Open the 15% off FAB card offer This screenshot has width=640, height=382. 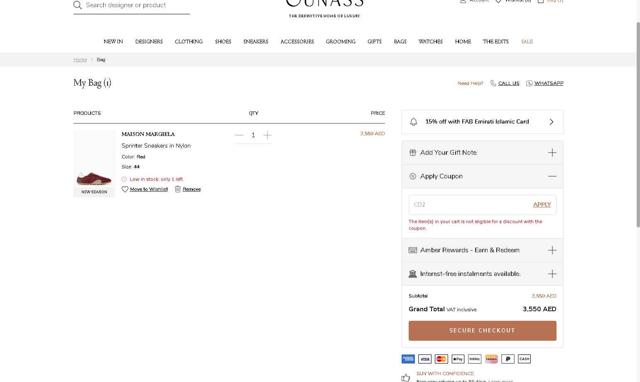[482, 122]
